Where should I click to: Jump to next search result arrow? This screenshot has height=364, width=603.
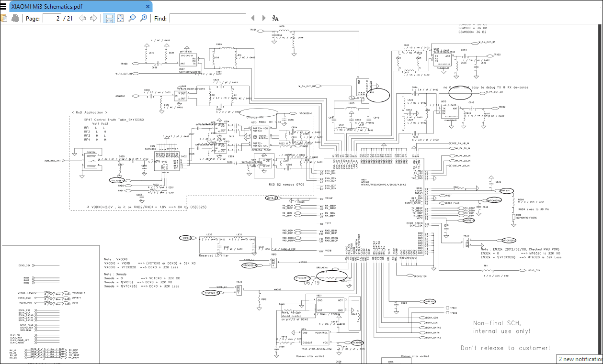pos(264,18)
